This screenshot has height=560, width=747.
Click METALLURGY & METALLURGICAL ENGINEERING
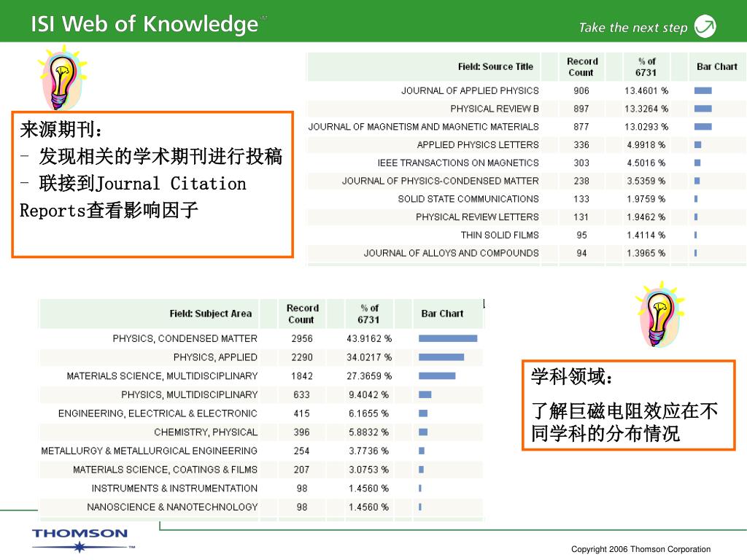click(x=149, y=451)
